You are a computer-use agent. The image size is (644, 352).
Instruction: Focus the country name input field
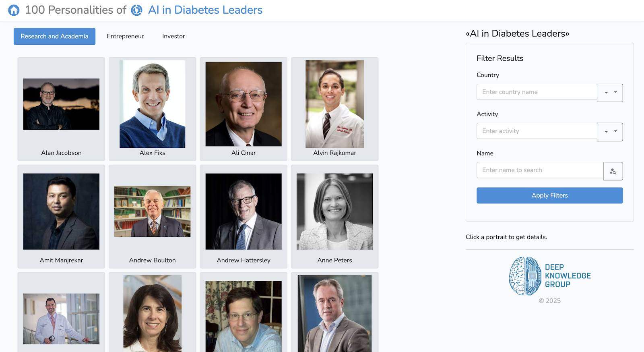(x=537, y=92)
